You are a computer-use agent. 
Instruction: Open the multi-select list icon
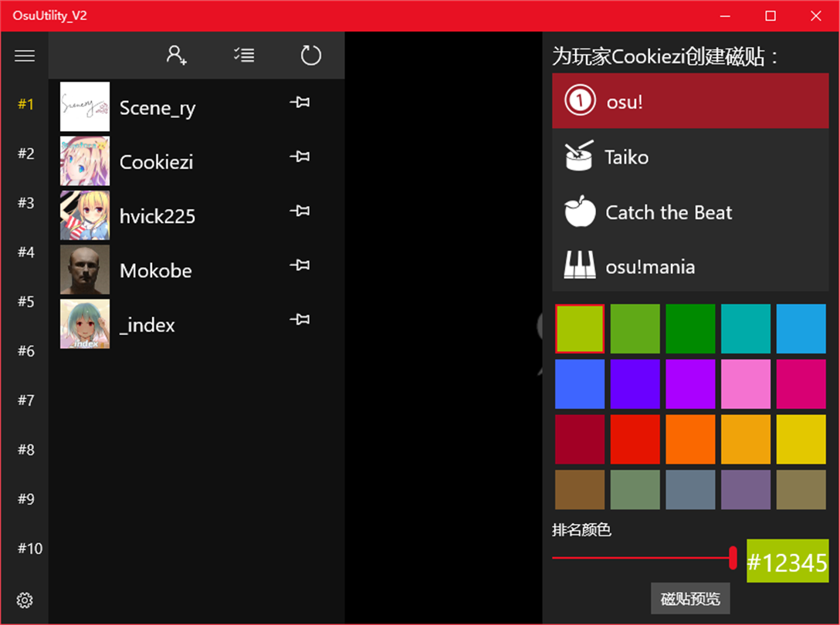coord(244,55)
